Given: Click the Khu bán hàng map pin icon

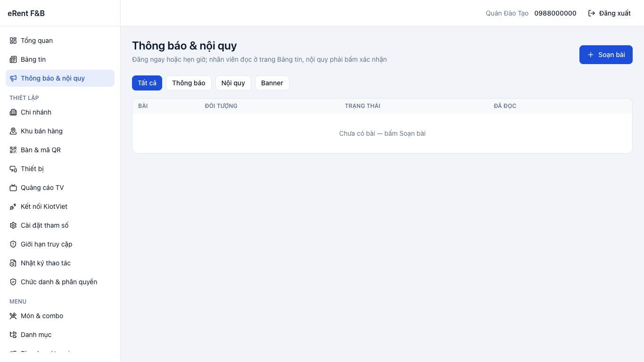Looking at the screenshot, I should (13, 131).
